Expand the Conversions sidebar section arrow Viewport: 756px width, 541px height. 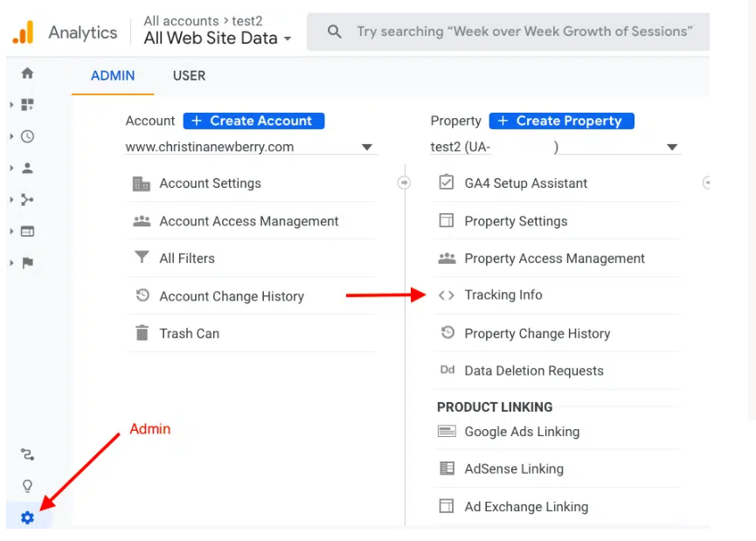coord(11,263)
